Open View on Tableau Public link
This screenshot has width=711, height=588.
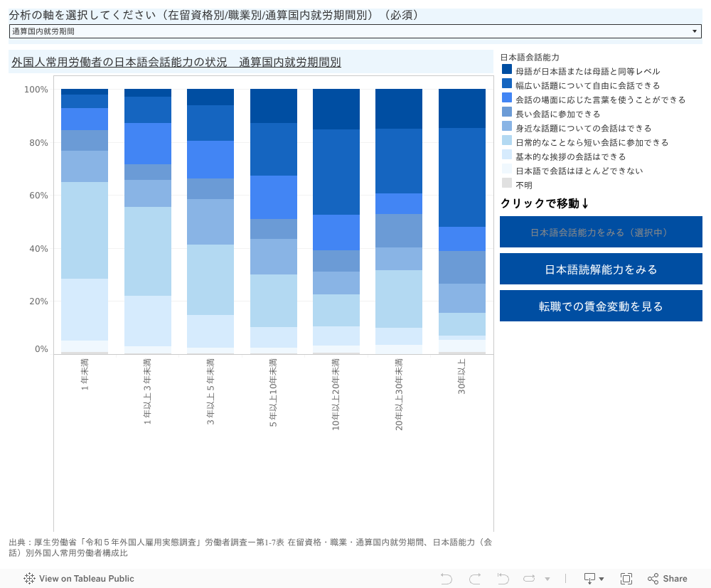point(86,579)
